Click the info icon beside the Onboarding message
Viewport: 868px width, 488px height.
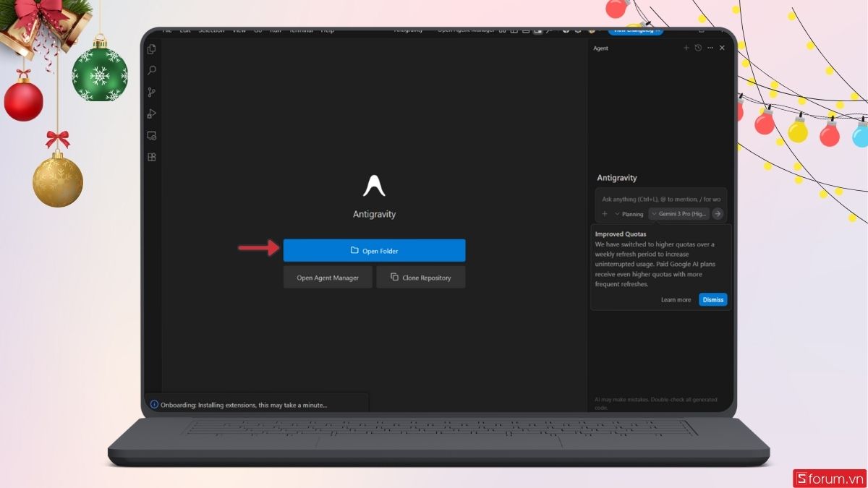point(154,405)
